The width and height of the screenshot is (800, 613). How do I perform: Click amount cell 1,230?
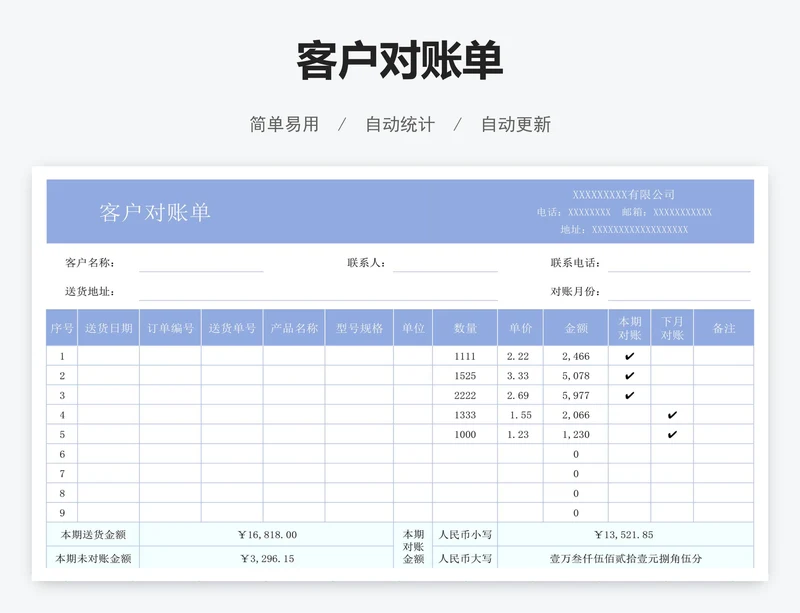pos(576,434)
